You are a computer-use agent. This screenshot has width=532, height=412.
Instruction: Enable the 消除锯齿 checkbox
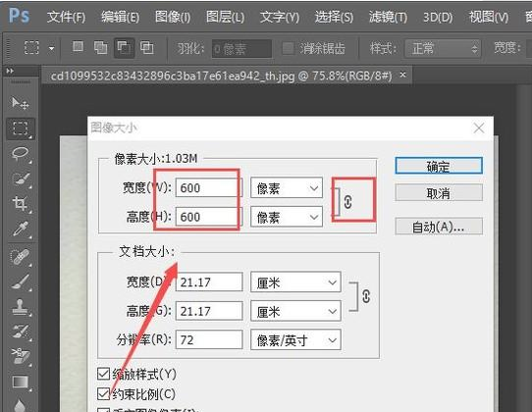pos(288,48)
